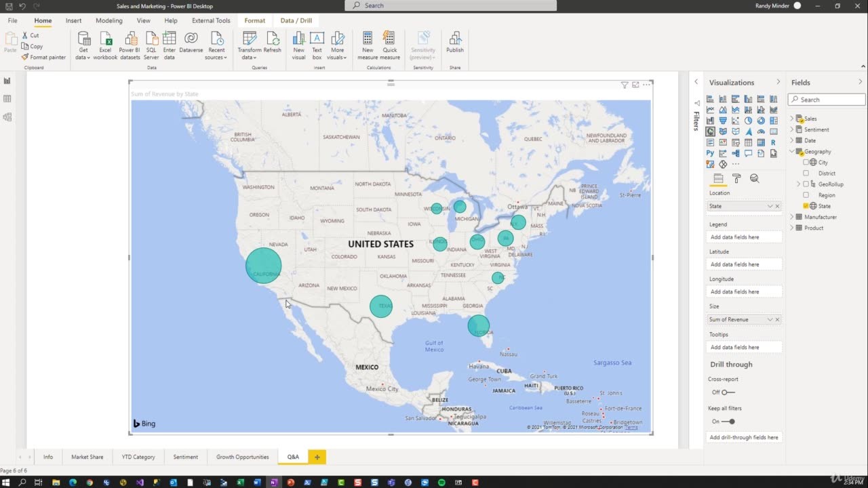Remove State from Location well
Screen dimensions: 868x488
coord(777,206)
